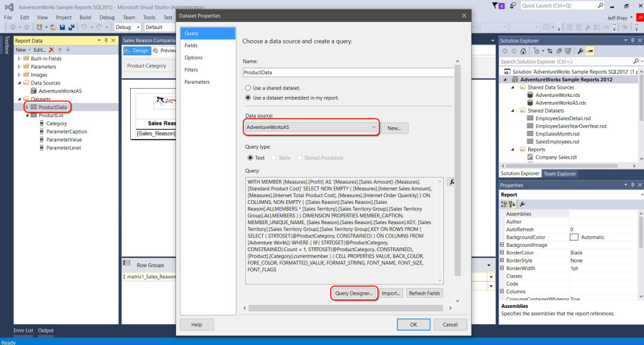
Task: Click OK in Dataset Properties dialog
Action: (x=414, y=324)
